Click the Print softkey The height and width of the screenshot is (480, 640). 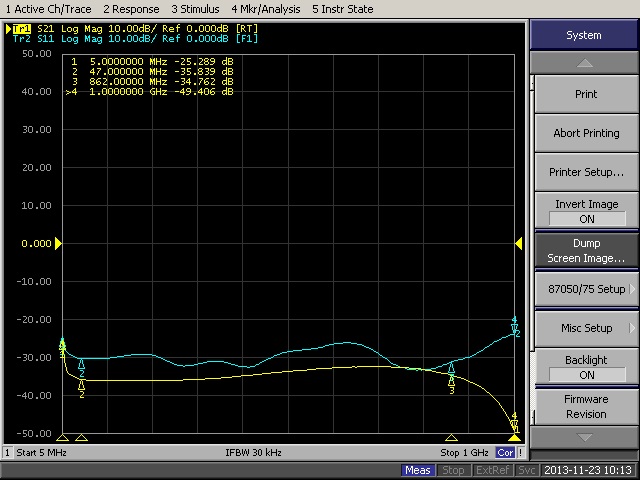(586, 94)
